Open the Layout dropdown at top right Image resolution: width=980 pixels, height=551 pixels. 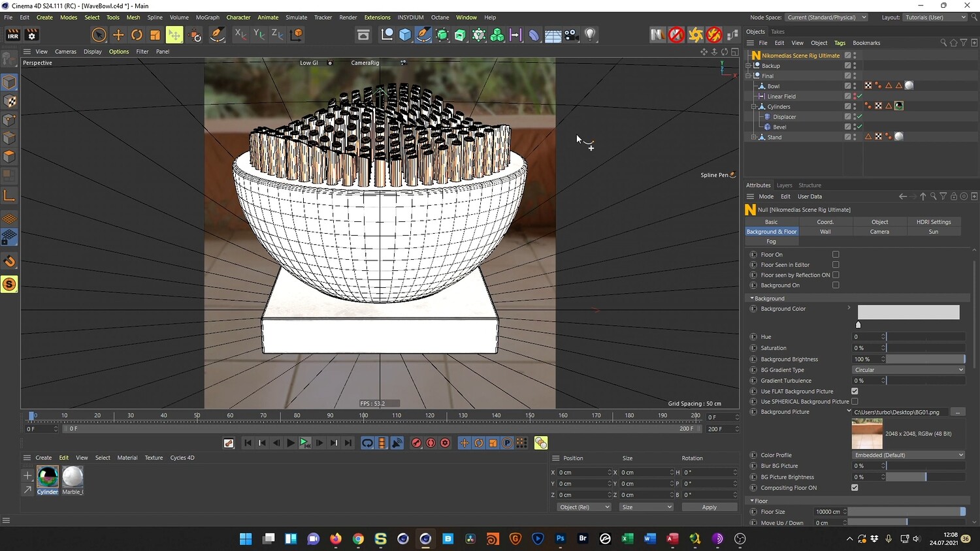coord(935,18)
